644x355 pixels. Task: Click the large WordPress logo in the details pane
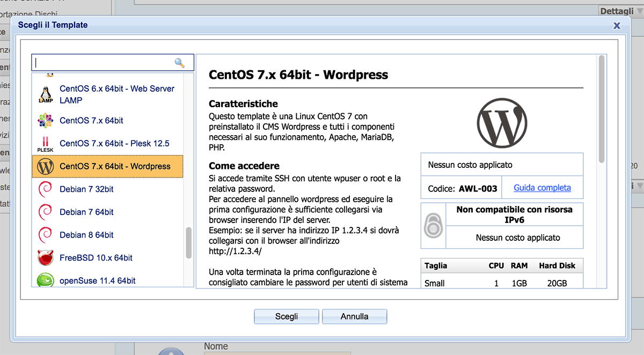pos(502,124)
